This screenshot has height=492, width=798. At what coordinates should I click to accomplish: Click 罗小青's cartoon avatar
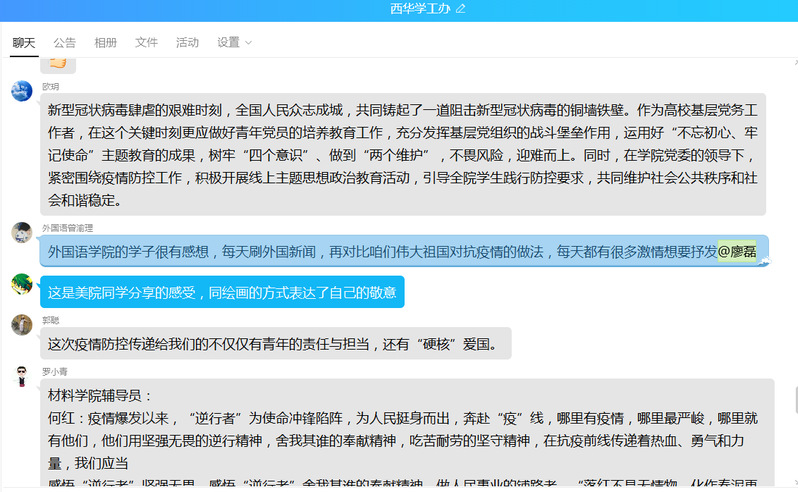point(21,376)
